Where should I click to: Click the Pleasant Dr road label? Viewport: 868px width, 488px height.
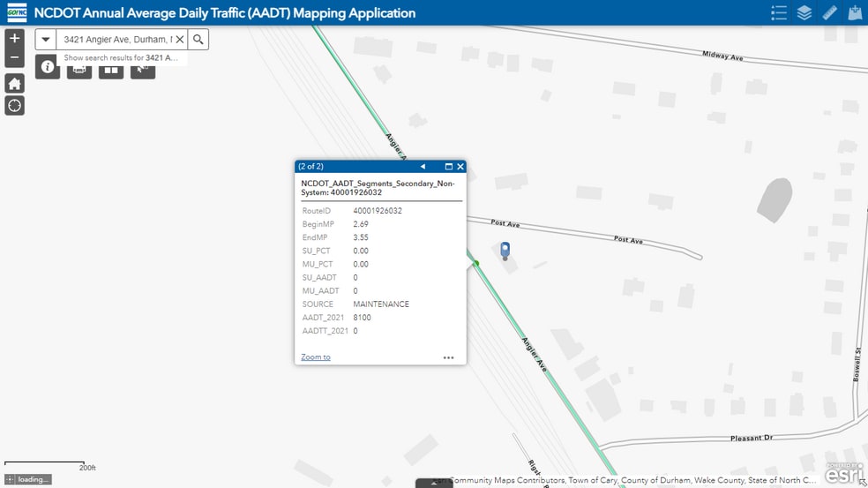(x=752, y=438)
